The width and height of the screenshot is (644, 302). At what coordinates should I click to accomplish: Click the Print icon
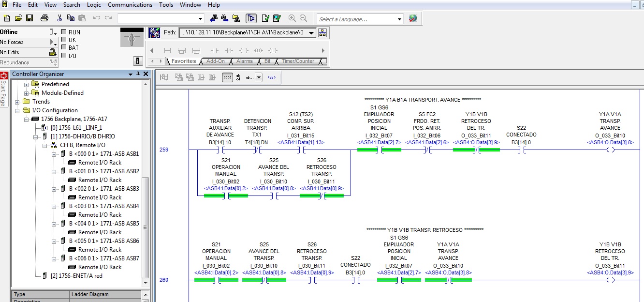pyautogui.click(x=44, y=18)
